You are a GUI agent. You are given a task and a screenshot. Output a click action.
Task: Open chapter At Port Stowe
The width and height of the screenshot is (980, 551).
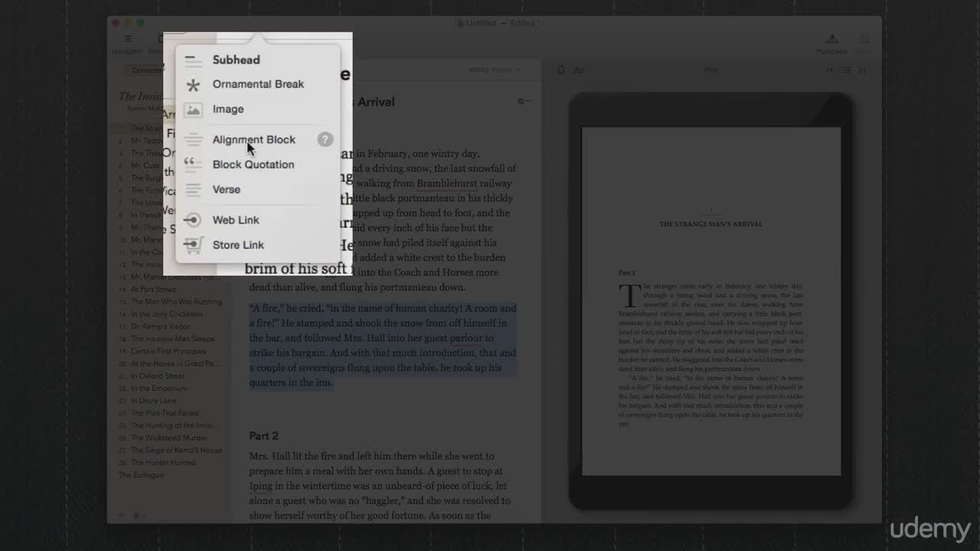click(153, 289)
